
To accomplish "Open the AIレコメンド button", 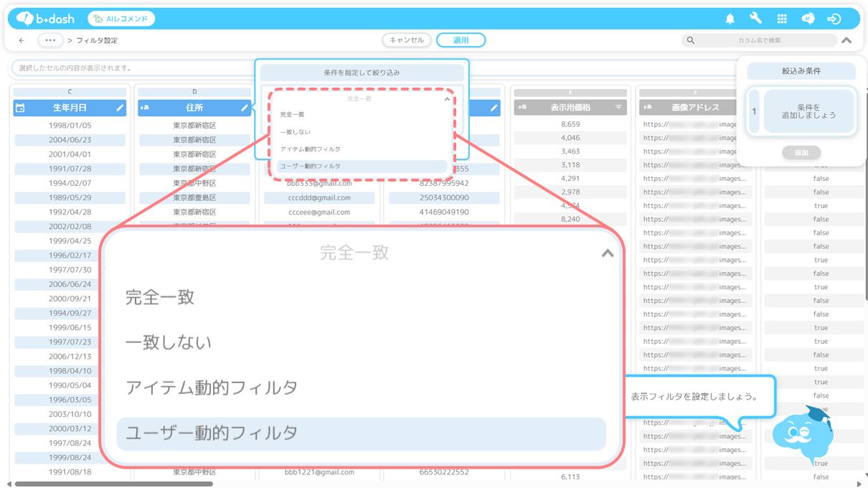I will [121, 19].
